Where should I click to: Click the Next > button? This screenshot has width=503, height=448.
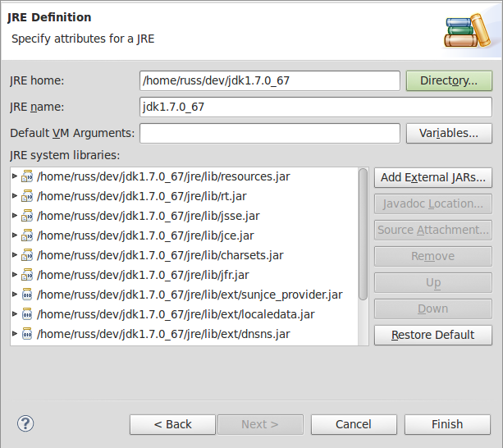[260, 424]
